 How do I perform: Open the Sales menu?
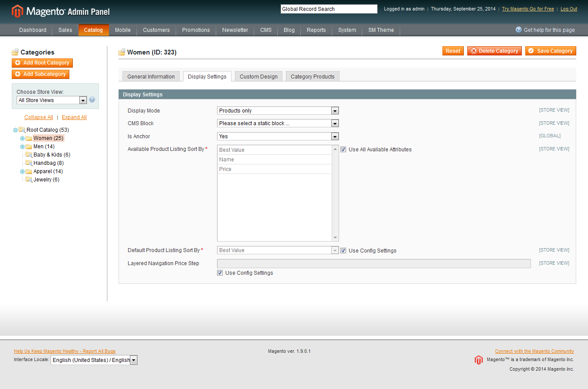(65, 30)
